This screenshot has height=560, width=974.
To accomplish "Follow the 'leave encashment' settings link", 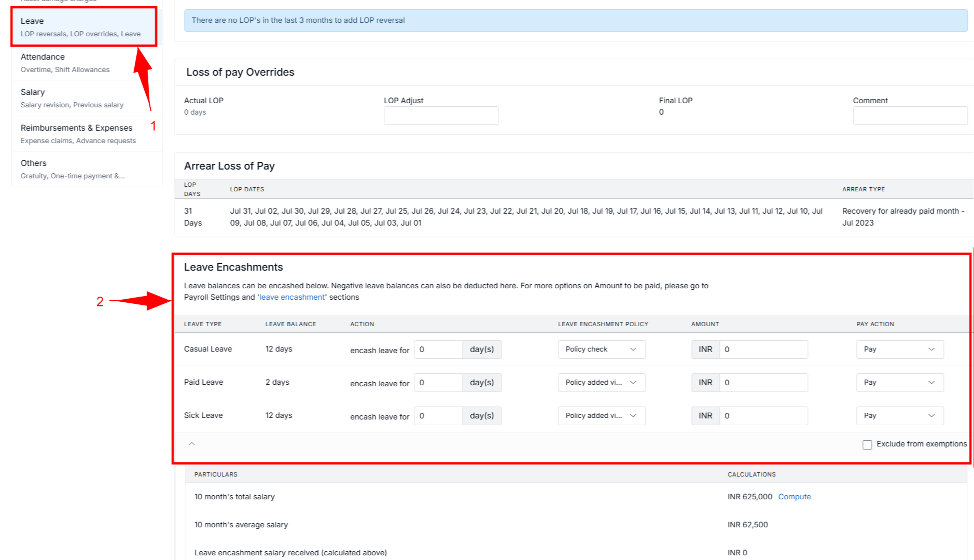I will [292, 297].
